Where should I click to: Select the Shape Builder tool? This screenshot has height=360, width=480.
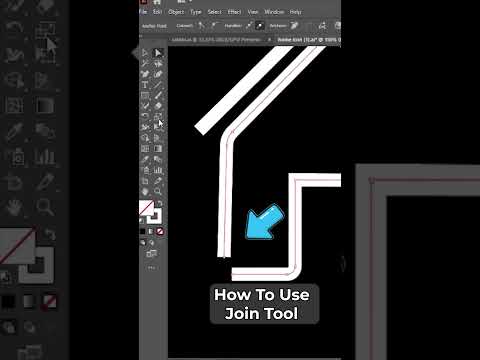pos(145,138)
